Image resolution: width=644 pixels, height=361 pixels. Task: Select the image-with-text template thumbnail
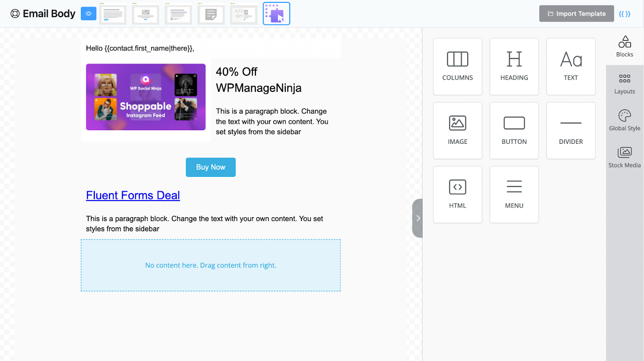[146, 14]
